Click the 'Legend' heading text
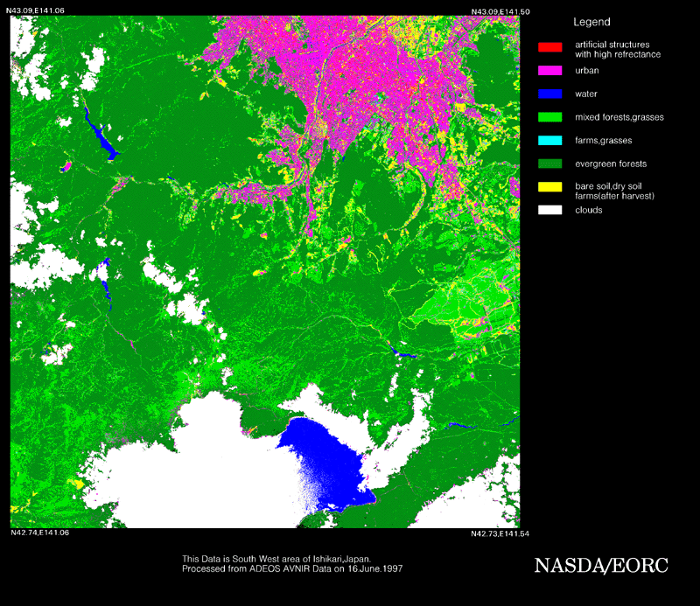 pos(591,22)
